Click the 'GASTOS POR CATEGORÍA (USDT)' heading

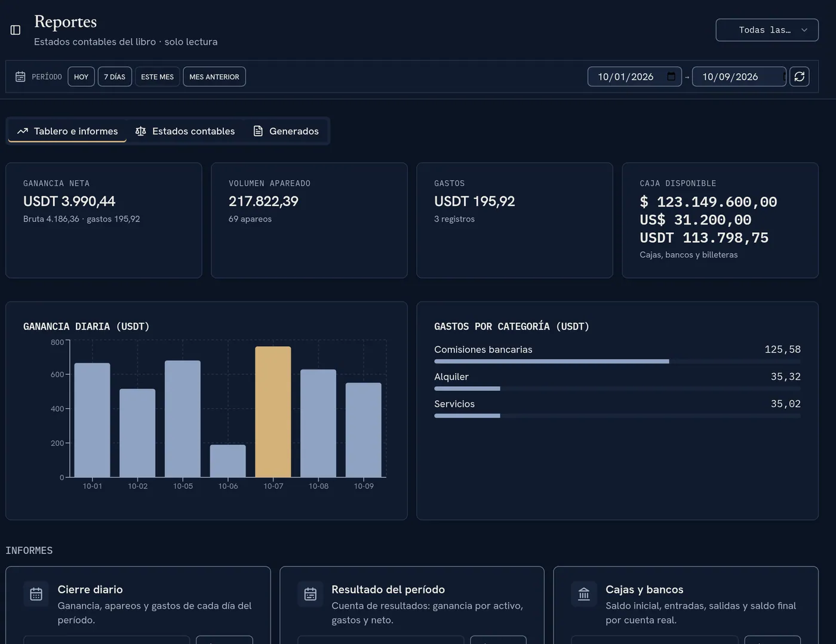click(512, 326)
